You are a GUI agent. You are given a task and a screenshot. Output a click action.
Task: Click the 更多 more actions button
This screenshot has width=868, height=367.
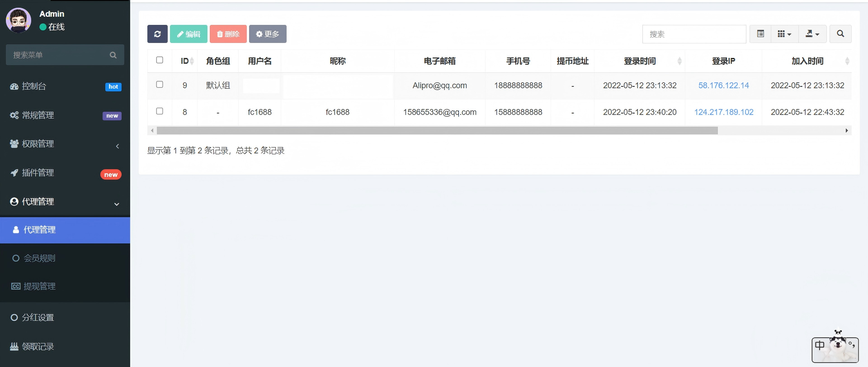point(268,34)
